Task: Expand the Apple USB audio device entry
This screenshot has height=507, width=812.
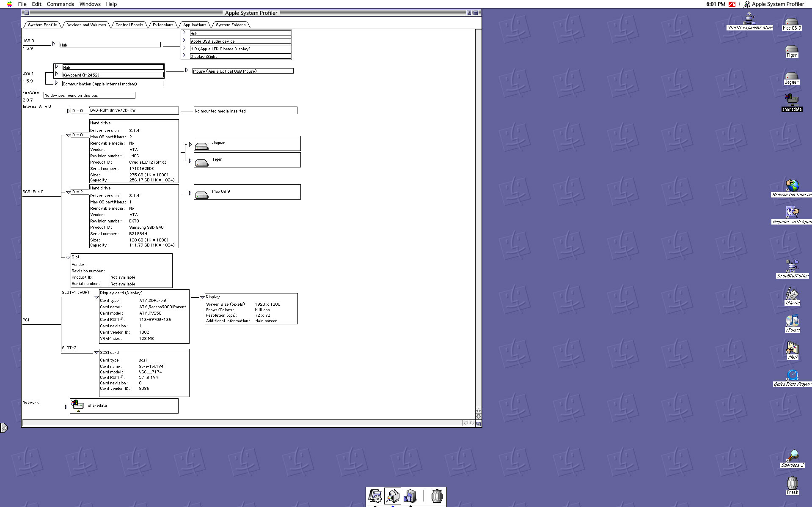Action: (184, 40)
